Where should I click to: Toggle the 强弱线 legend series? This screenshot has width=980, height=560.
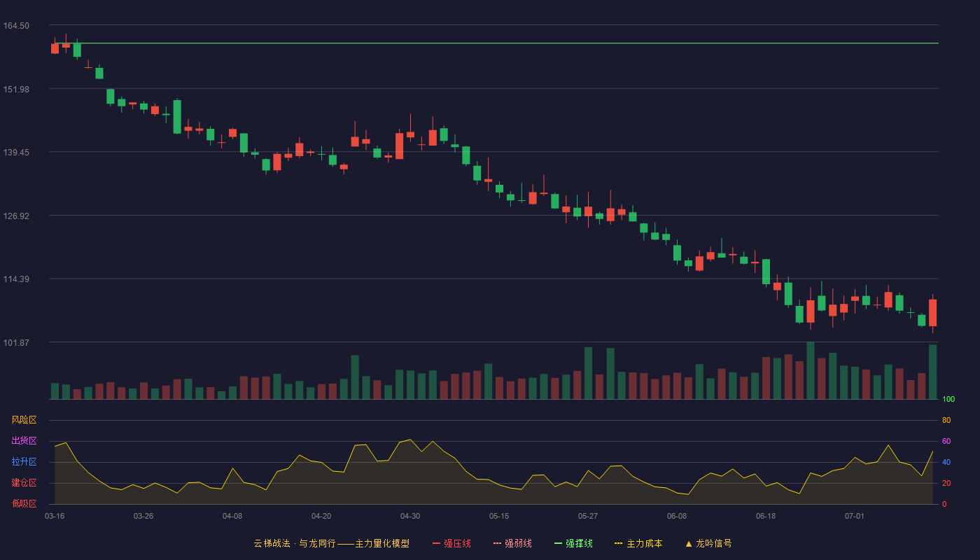click(x=512, y=543)
